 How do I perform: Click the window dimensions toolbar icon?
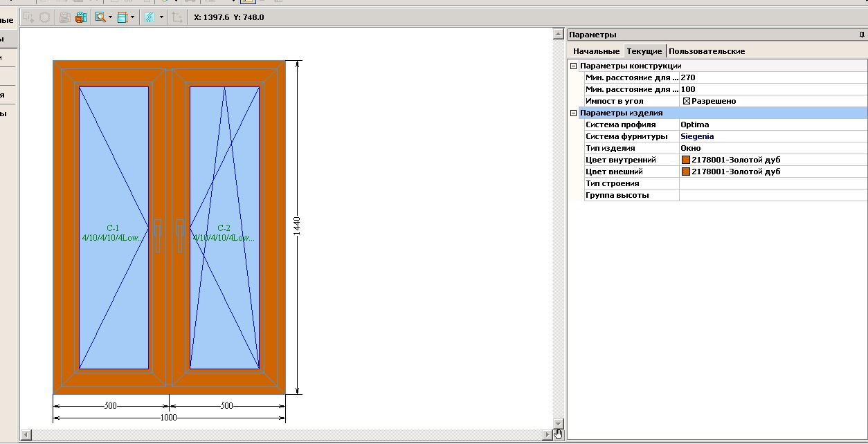pyautogui.click(x=123, y=17)
